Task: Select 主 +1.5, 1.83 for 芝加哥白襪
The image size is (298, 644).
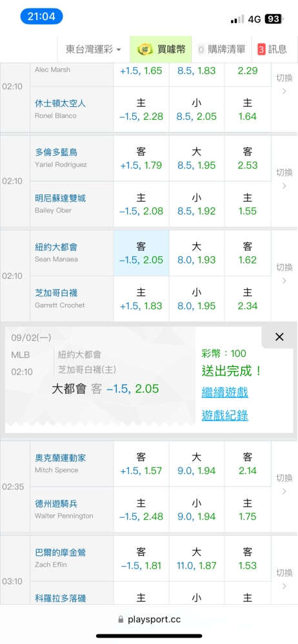Action: [x=141, y=299]
